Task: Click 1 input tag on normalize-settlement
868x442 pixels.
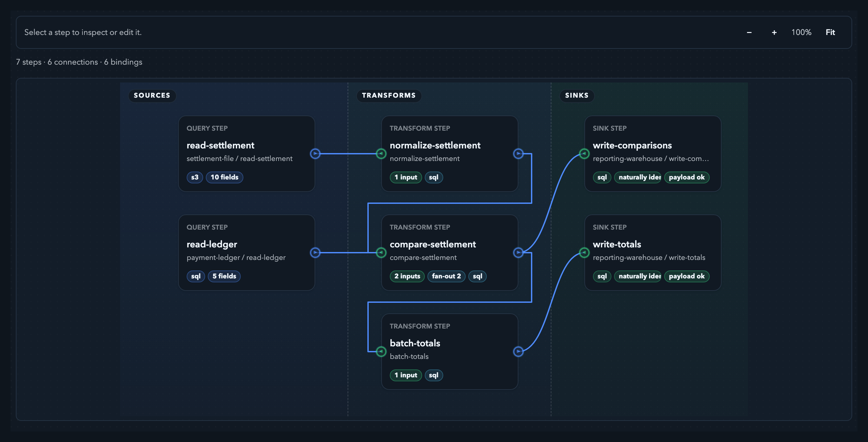Action: (x=406, y=177)
